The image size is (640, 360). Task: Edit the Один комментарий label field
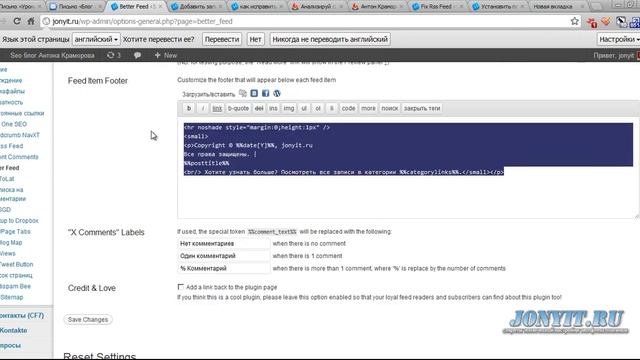tap(223, 256)
